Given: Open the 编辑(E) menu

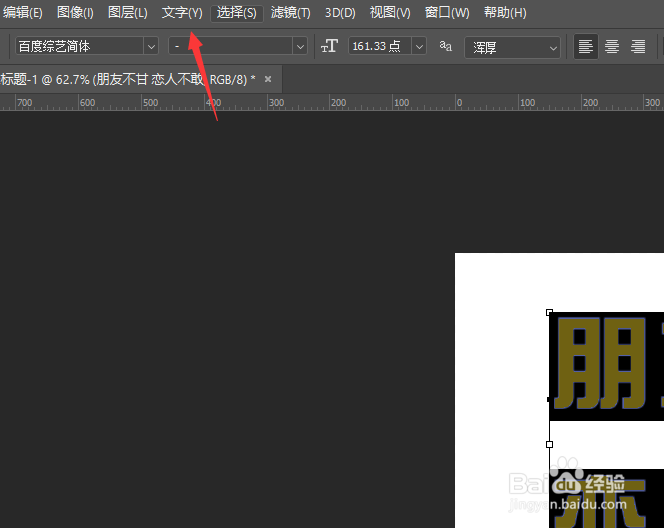Looking at the screenshot, I should [22, 13].
